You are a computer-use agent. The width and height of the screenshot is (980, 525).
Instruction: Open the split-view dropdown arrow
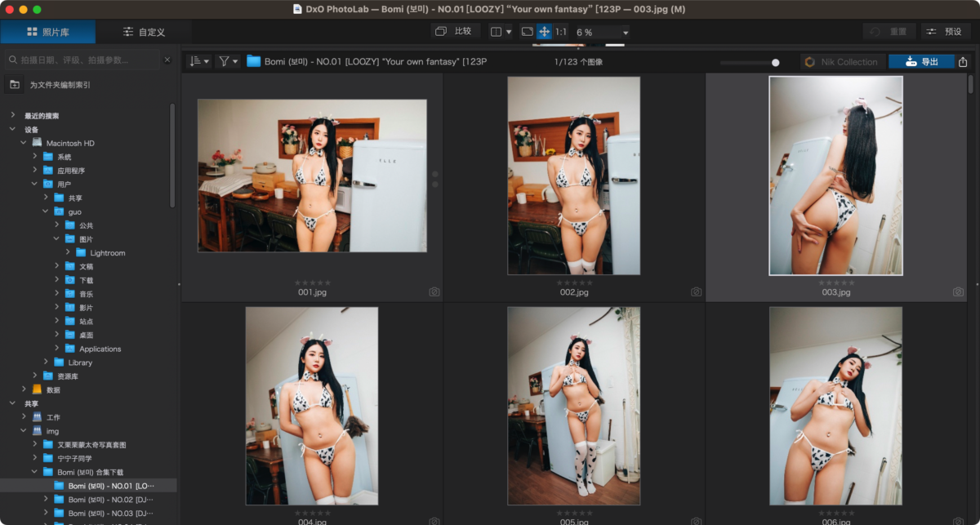tap(509, 32)
